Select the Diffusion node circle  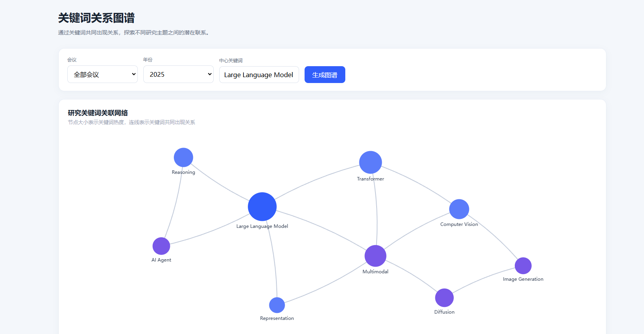(x=444, y=298)
